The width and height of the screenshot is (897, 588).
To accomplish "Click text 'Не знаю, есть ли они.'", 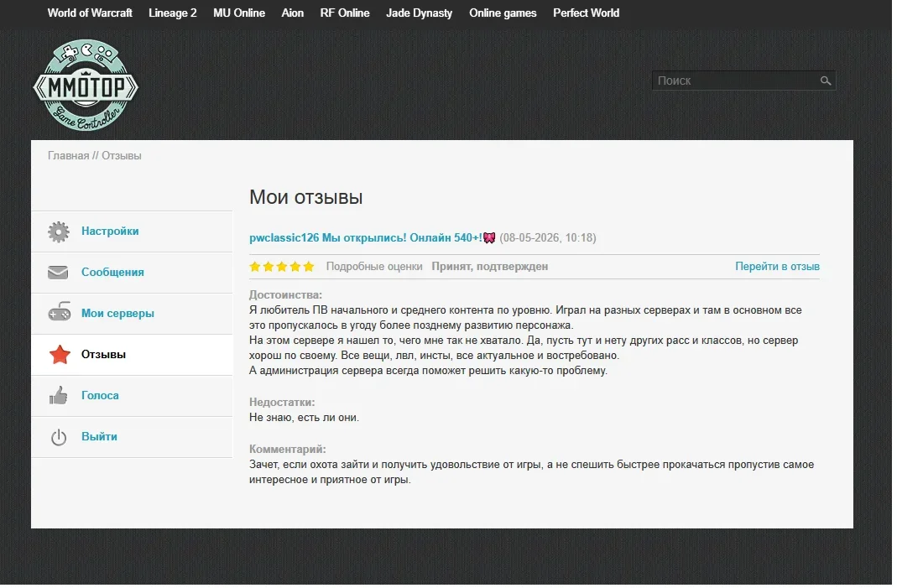I will coord(305,419).
